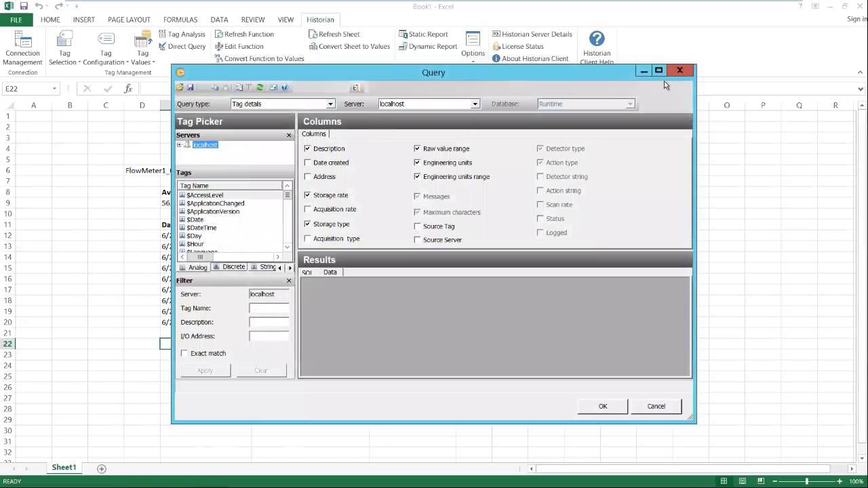
Task: Uncheck Raw value range
Action: [x=418, y=148]
